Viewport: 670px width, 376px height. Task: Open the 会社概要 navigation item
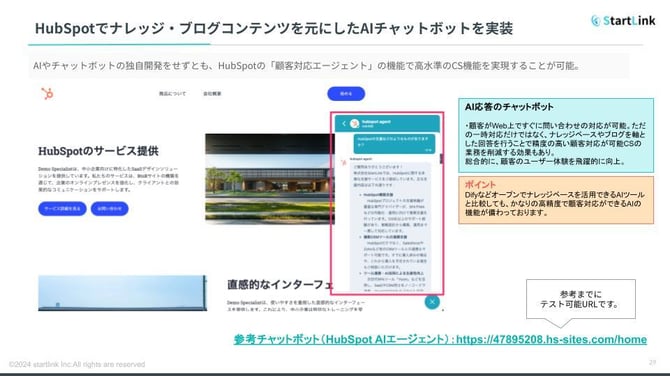coord(212,94)
